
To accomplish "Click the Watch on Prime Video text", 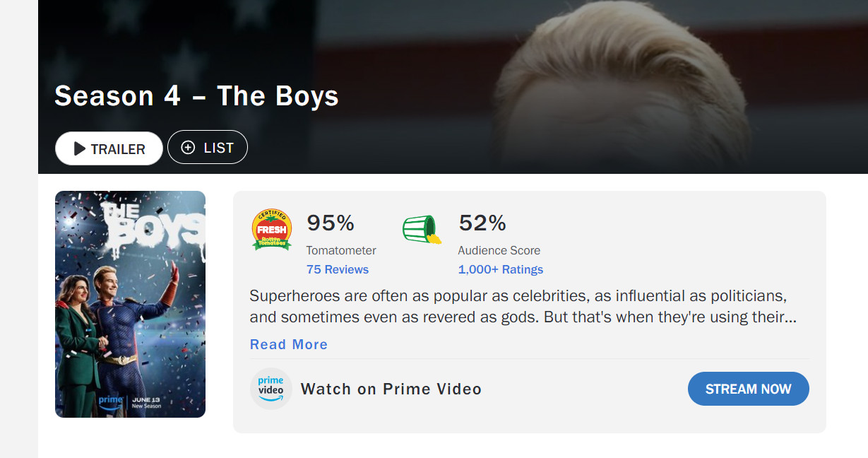I will (x=391, y=389).
